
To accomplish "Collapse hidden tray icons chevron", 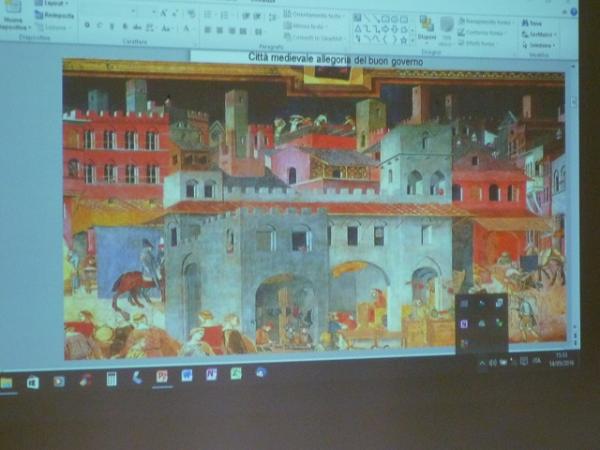I will [483, 364].
